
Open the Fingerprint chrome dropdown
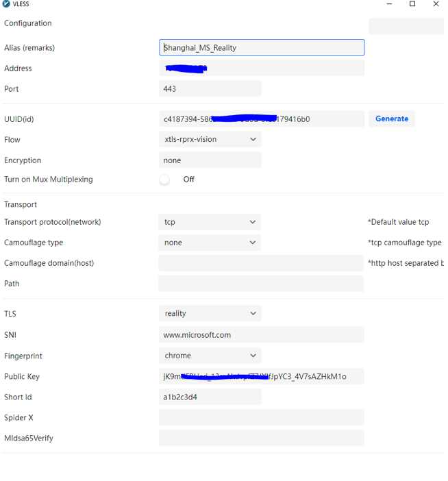coord(210,356)
